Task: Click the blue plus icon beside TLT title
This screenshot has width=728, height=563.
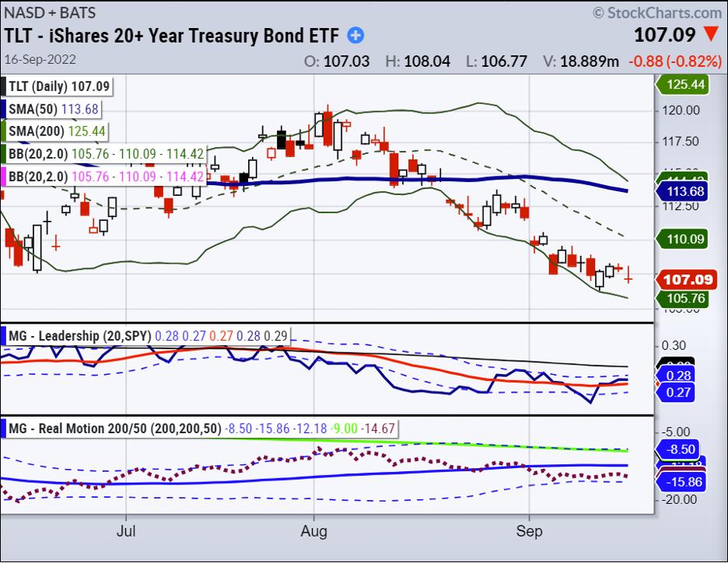Action: click(355, 35)
